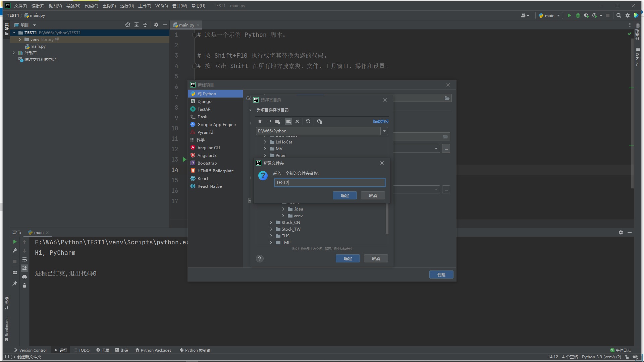Click 确定 in directory chooser dialog
The height and width of the screenshot is (362, 644).
coord(347,258)
